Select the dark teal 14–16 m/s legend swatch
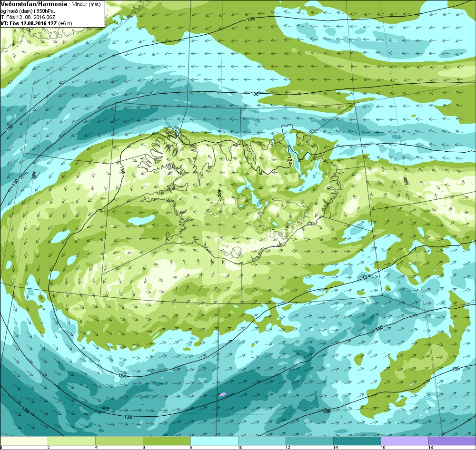Viewport: 476px width, 450px height. pos(357,440)
